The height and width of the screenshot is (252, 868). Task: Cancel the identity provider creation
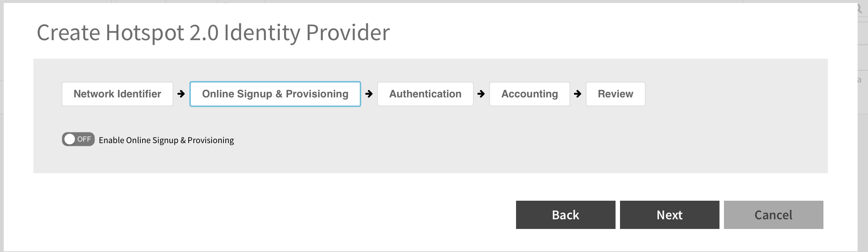773,215
